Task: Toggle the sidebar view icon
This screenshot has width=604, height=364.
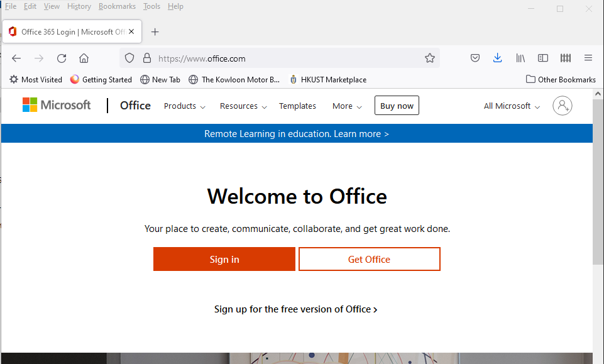Action: coord(543,58)
